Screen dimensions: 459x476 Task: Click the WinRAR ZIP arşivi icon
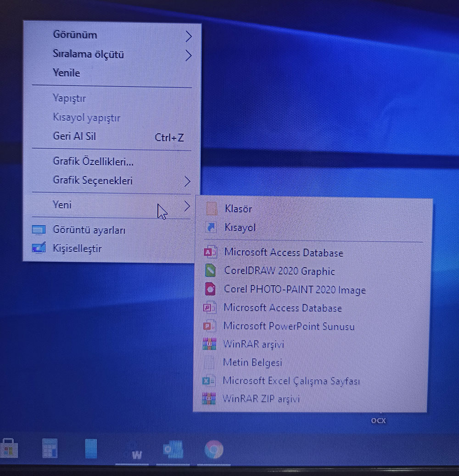tap(209, 398)
